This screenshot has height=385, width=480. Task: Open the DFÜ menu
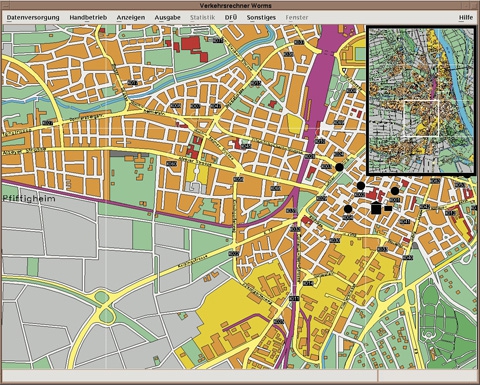(231, 17)
